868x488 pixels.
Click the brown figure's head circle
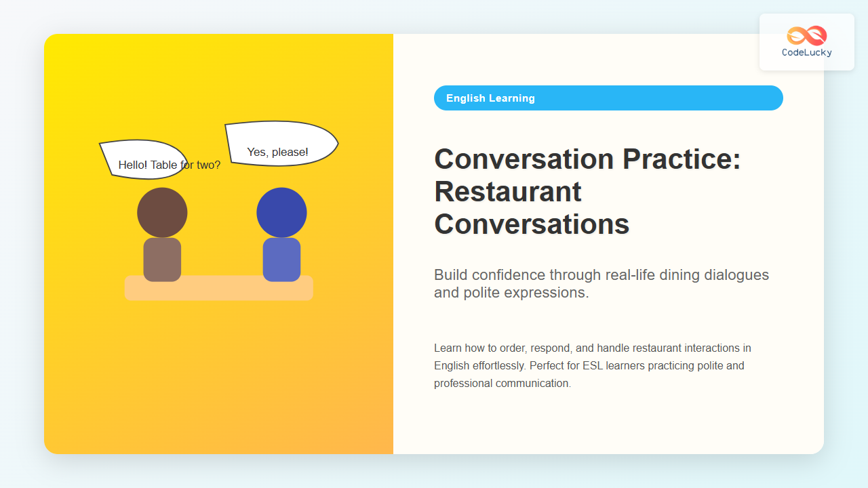pyautogui.click(x=162, y=212)
